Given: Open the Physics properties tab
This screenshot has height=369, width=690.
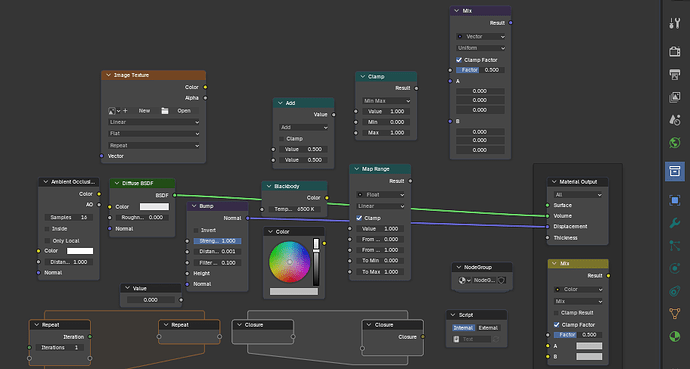Looking at the screenshot, I should (675, 268).
